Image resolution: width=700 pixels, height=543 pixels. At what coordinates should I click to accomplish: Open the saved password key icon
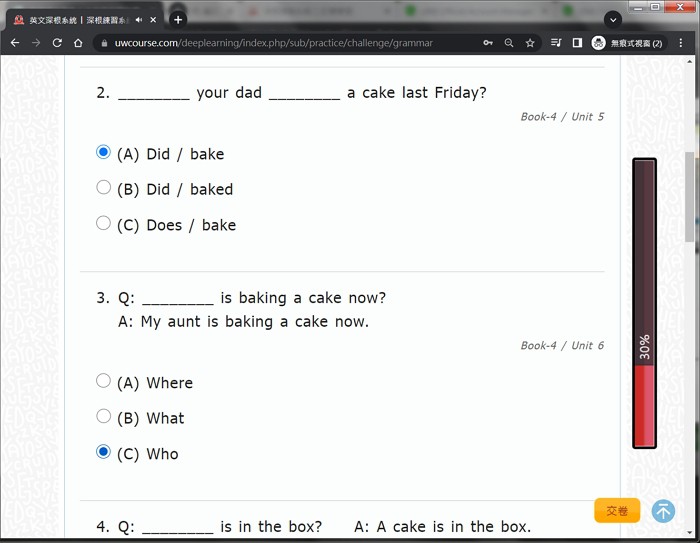(x=488, y=43)
